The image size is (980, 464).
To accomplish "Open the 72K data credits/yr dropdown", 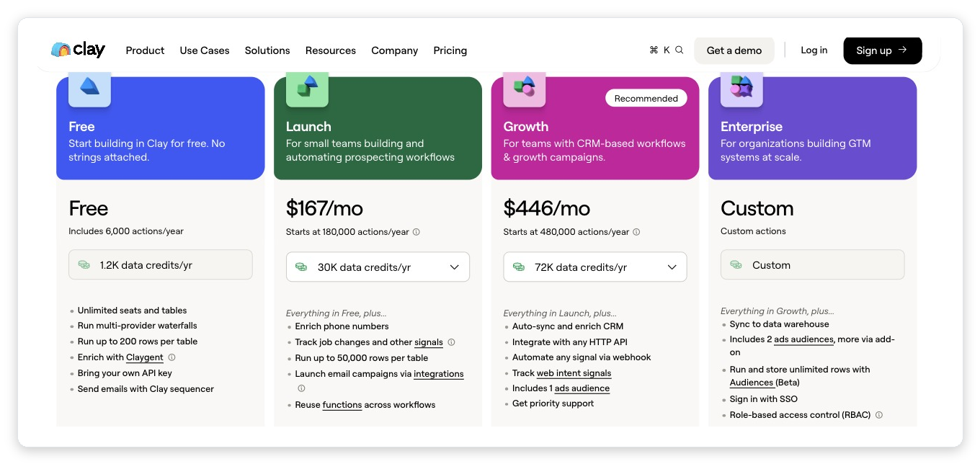I will coord(595,267).
